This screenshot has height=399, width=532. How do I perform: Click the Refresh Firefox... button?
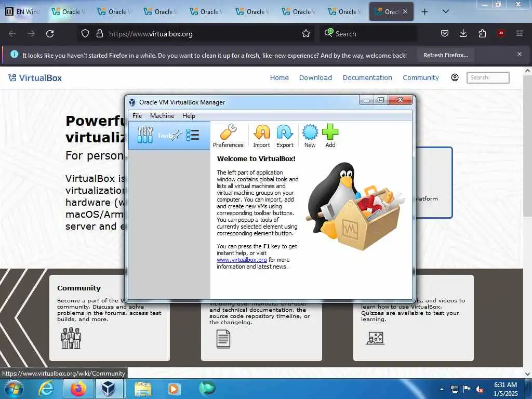click(x=445, y=55)
